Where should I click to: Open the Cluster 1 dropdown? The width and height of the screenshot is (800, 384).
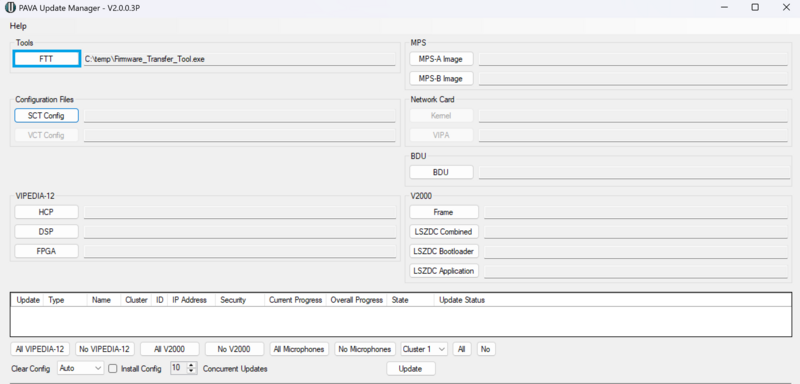pyautogui.click(x=424, y=349)
